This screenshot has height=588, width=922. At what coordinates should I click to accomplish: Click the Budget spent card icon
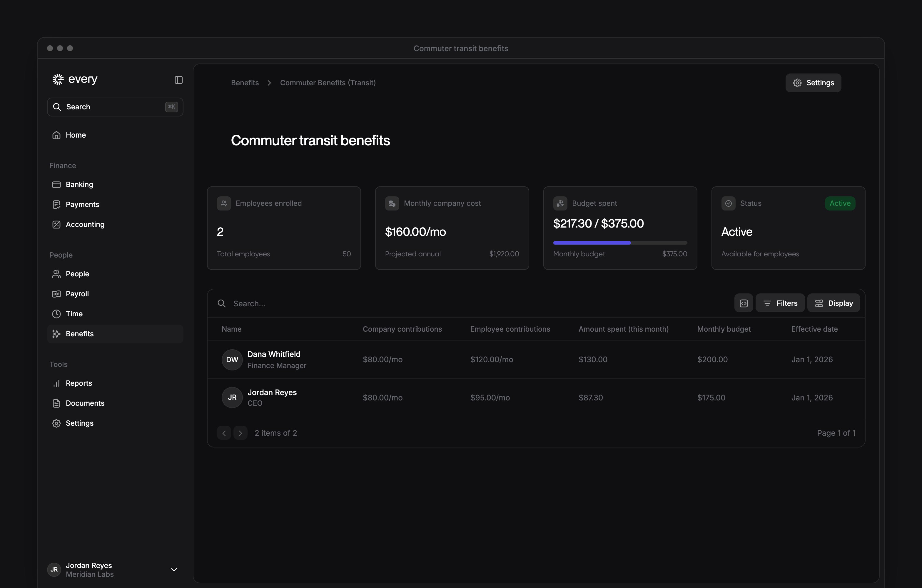click(x=560, y=203)
